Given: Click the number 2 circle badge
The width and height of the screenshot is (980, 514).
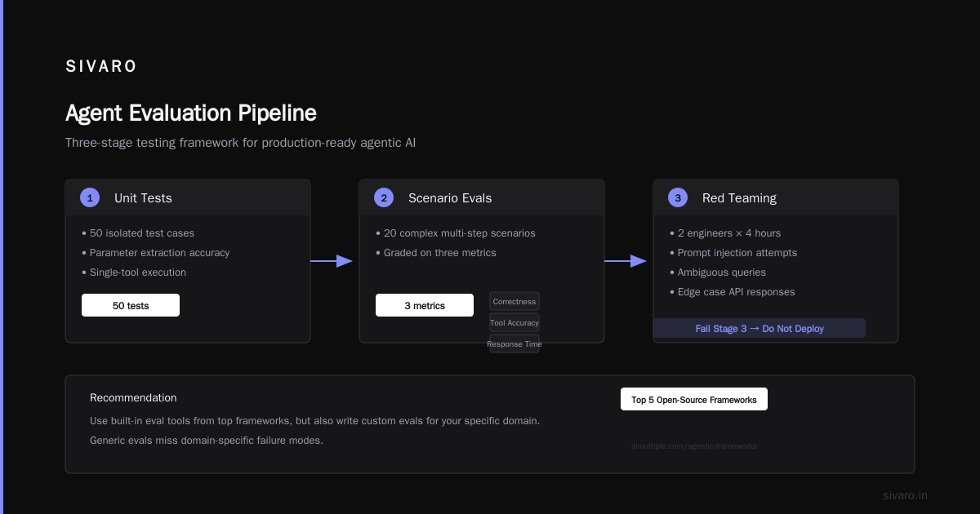Looking at the screenshot, I should coord(384,197).
